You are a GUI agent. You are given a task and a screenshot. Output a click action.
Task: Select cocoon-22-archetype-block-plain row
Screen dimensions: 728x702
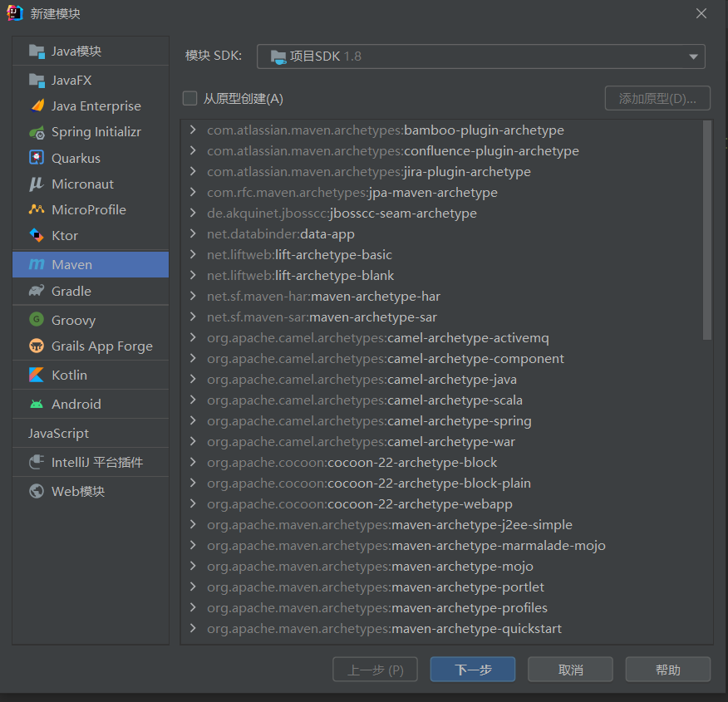click(442, 483)
